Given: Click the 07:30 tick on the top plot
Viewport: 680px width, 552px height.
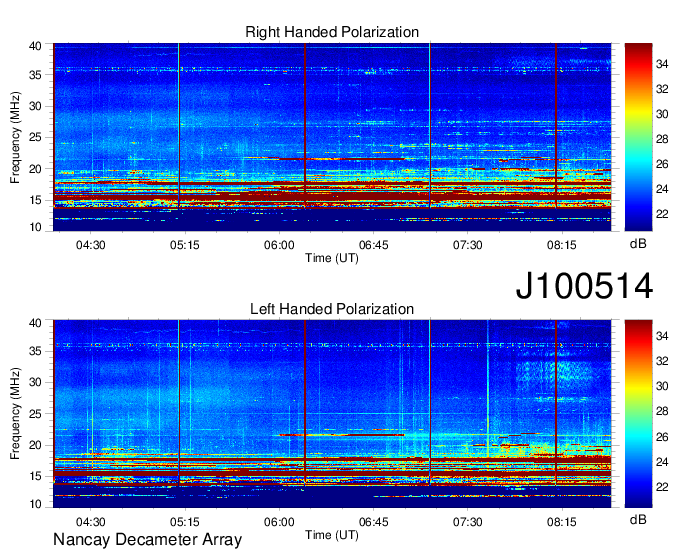Looking at the screenshot, I should point(468,245).
